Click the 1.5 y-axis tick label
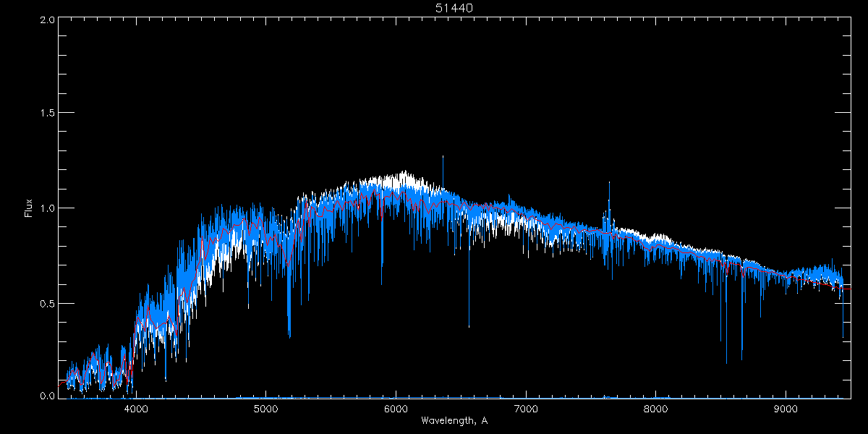Image resolution: width=868 pixels, height=434 pixels. [47, 114]
